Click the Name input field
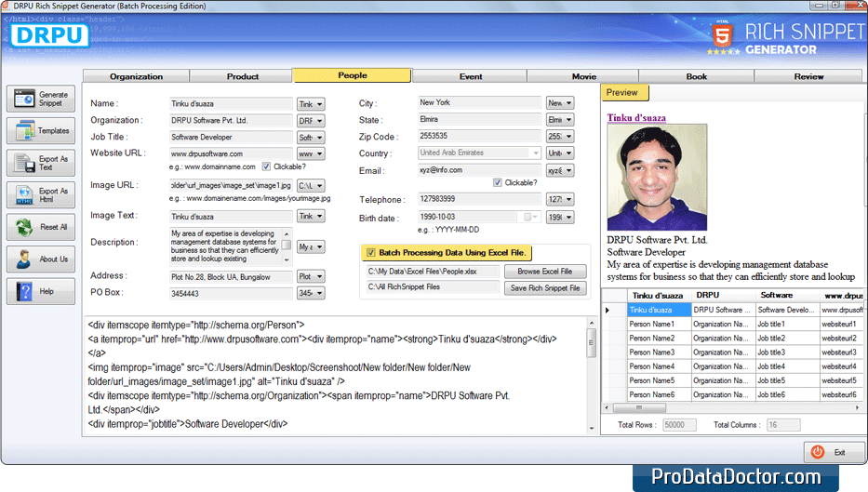Viewport: 868px width, 492px height. click(231, 103)
